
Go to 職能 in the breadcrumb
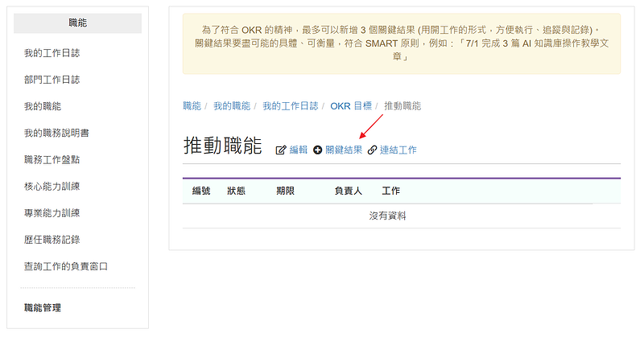click(192, 106)
